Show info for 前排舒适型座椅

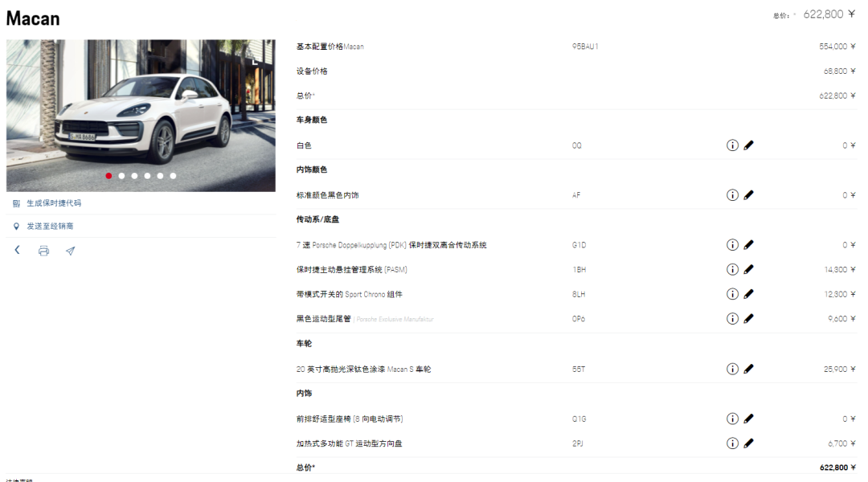pos(732,419)
